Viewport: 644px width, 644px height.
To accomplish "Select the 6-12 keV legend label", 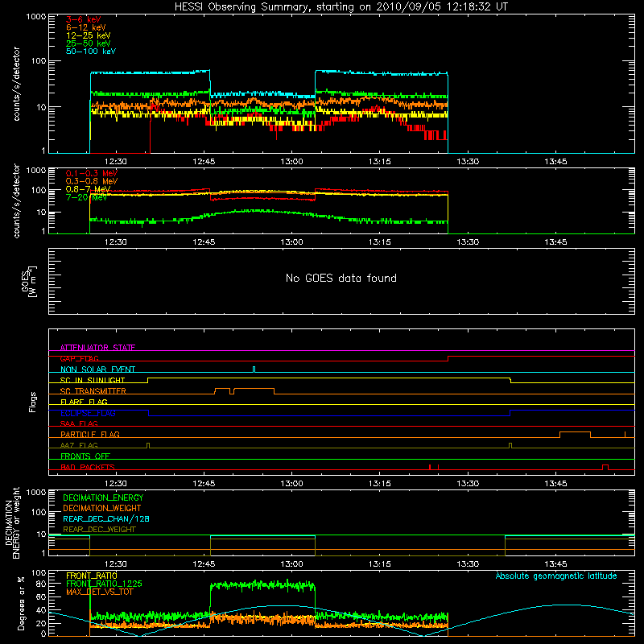I will tap(85, 27).
